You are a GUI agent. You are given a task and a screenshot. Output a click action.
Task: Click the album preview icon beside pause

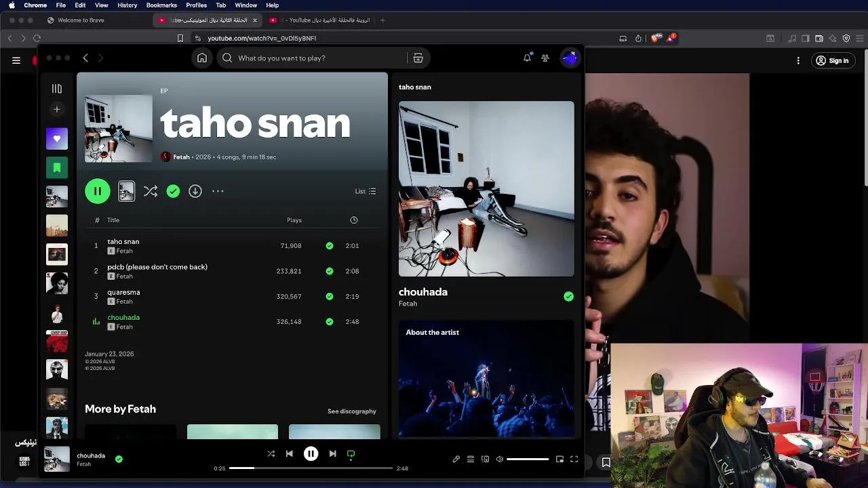coord(126,191)
